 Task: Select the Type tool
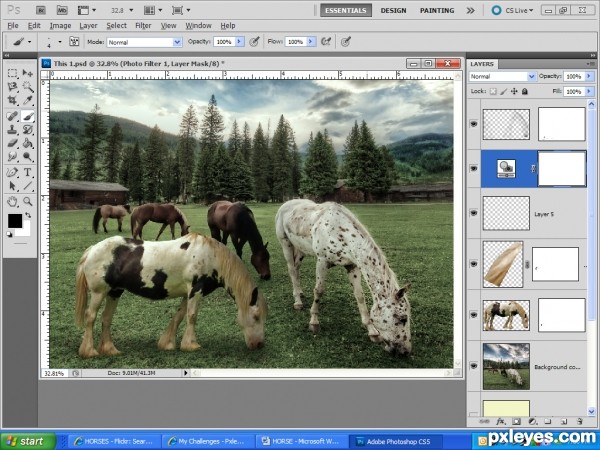pos(27,172)
